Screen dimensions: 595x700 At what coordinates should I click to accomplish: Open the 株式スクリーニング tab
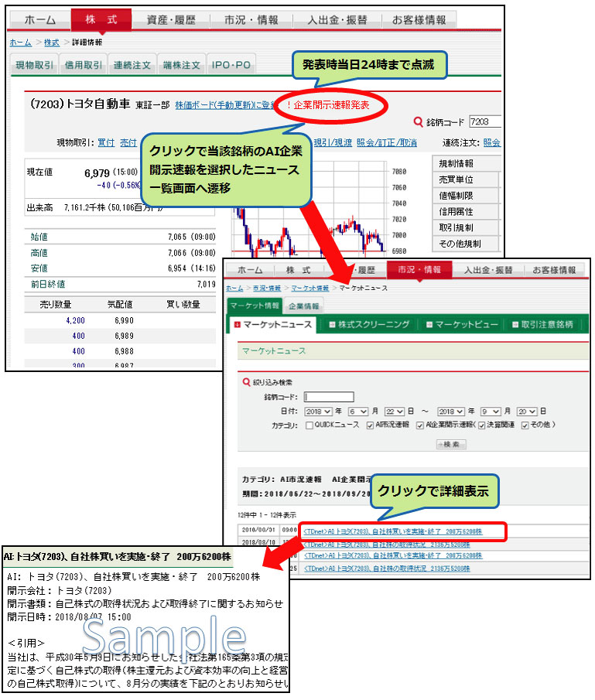click(369, 325)
